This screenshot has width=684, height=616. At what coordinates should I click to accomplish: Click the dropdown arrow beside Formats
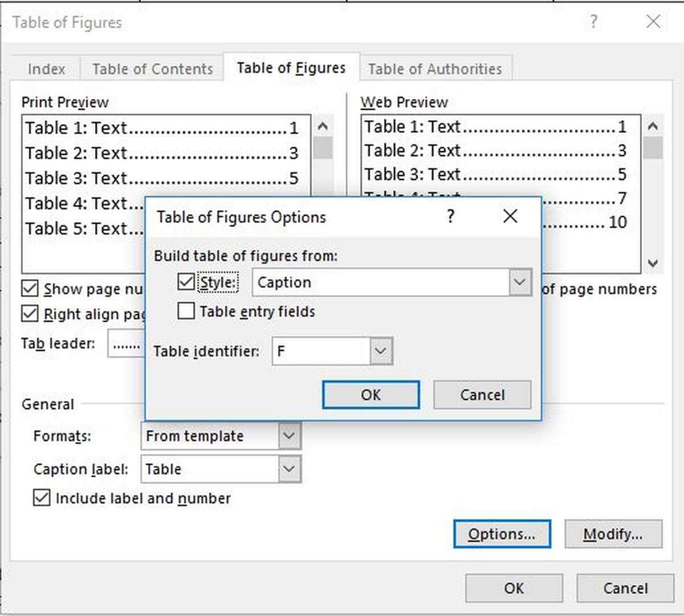(x=288, y=436)
